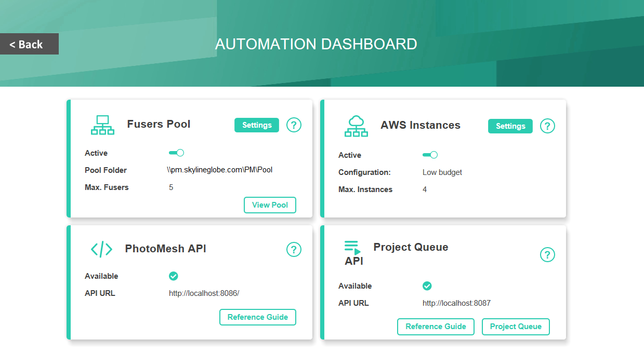Open help for AWS Instances

click(547, 126)
